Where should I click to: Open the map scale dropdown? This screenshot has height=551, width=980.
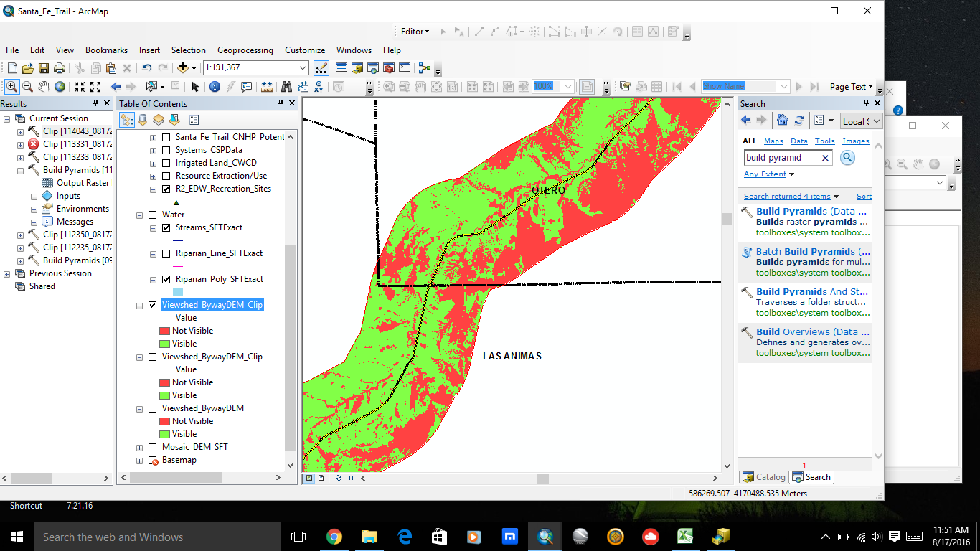click(303, 68)
